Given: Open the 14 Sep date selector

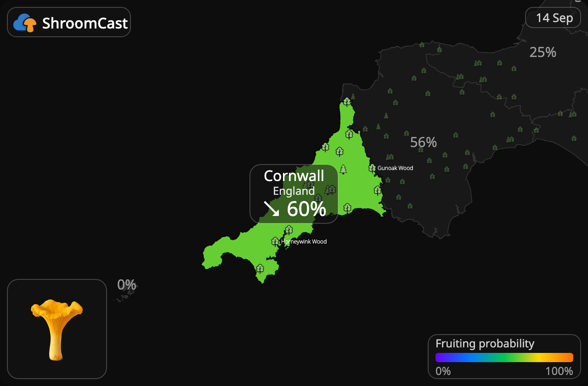Looking at the screenshot, I should tap(553, 17).
